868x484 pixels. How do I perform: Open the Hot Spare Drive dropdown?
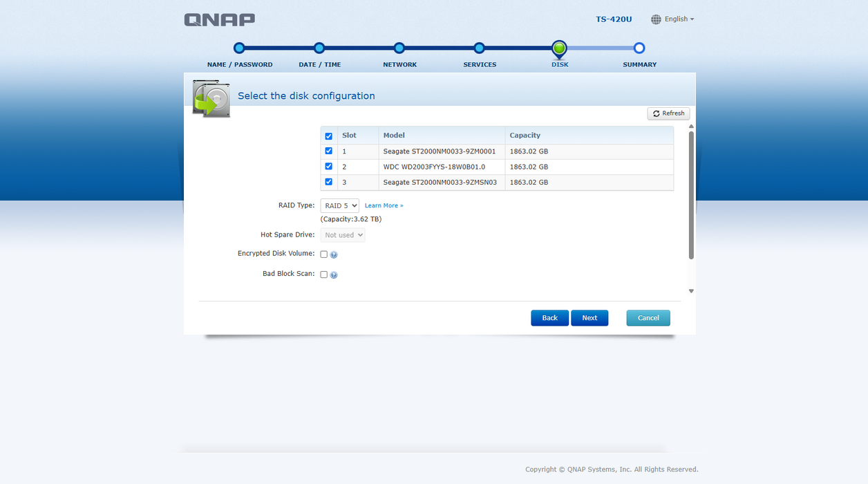click(342, 235)
